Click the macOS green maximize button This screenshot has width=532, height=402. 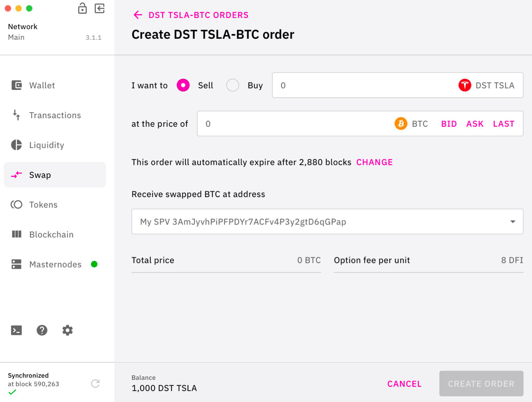point(29,8)
